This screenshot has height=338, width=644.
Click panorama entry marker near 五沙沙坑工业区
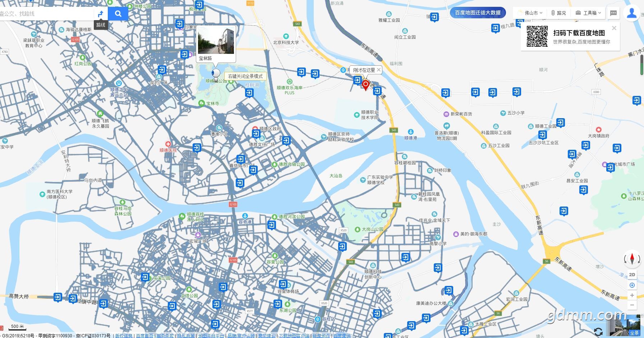click(x=543, y=135)
